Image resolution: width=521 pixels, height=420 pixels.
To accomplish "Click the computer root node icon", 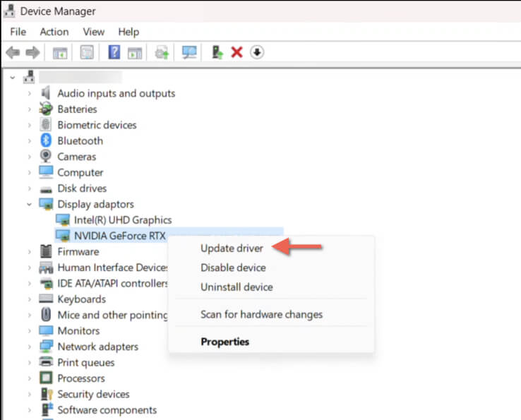I will click(29, 77).
